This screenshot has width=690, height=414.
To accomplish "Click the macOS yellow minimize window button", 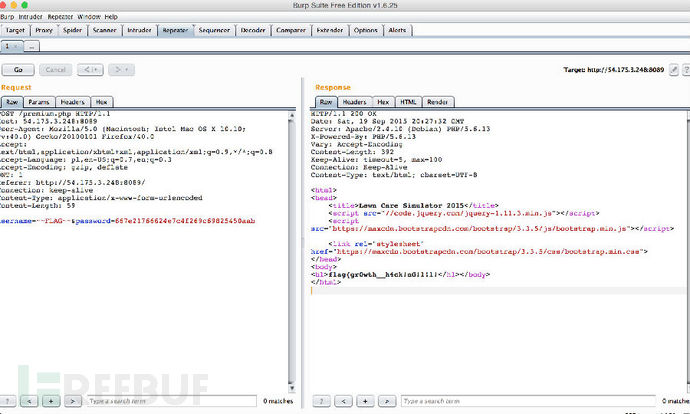I will [x=14, y=5].
